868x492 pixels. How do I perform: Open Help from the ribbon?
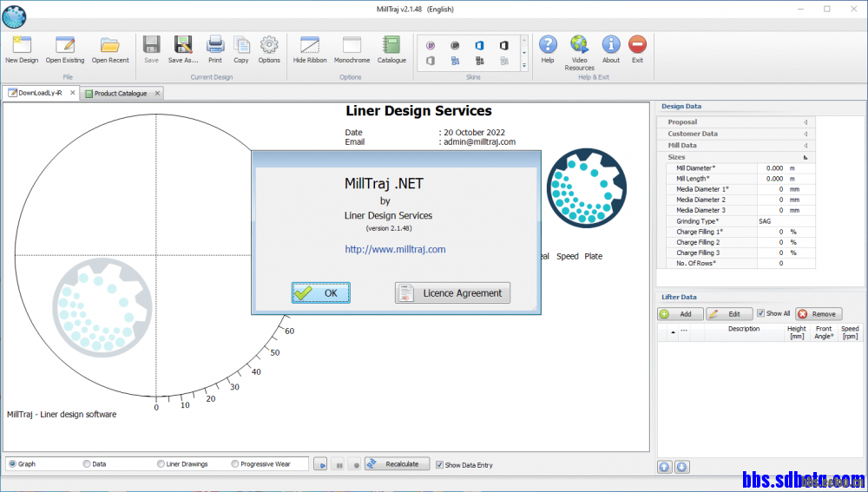tap(548, 49)
